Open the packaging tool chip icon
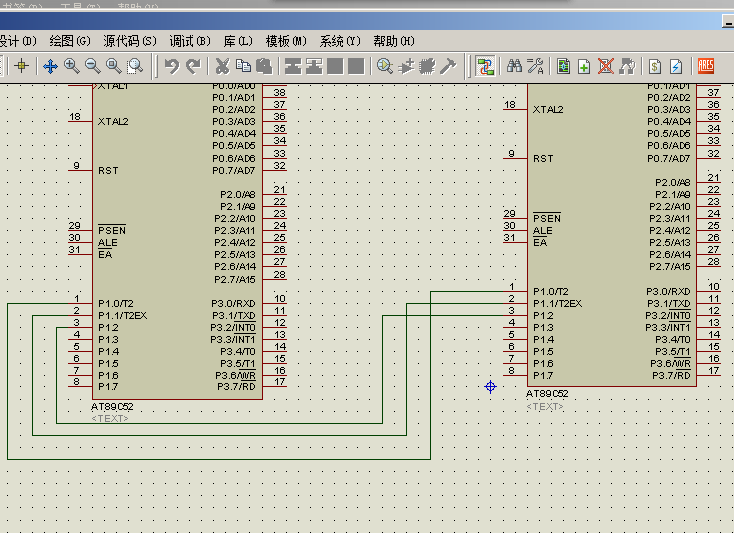Image resolution: width=734 pixels, height=533 pixels. click(427, 66)
